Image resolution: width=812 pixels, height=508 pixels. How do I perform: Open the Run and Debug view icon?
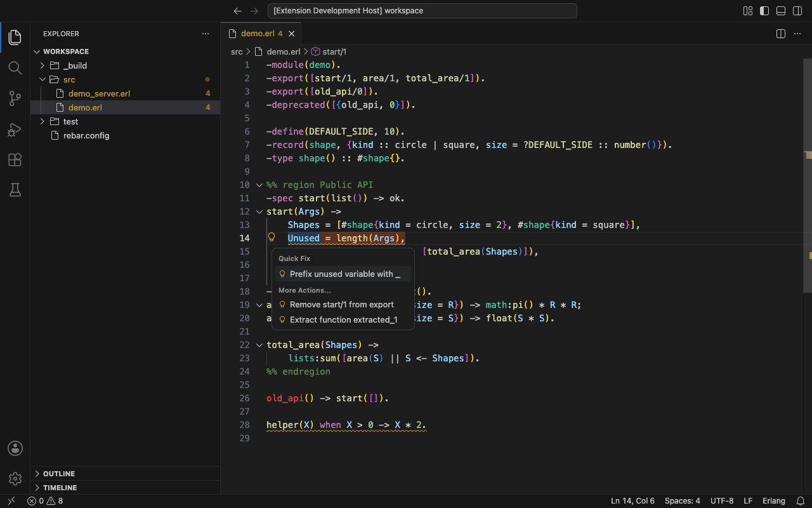coord(15,129)
